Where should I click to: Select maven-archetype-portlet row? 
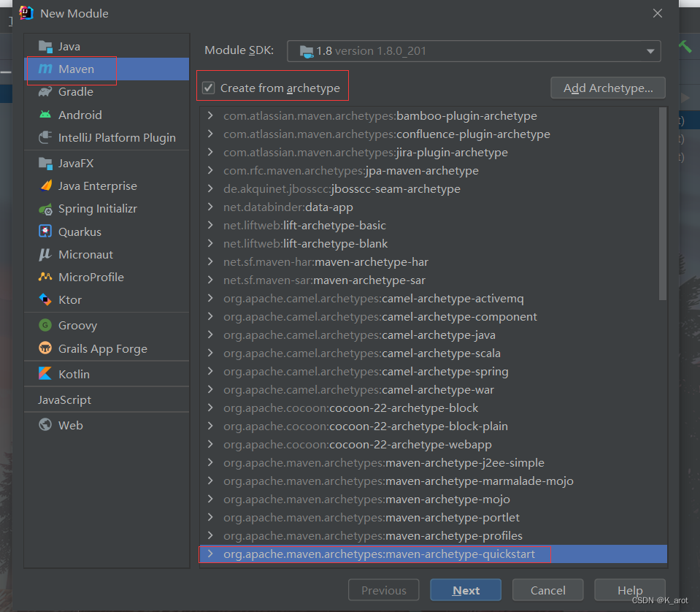[x=433, y=517]
